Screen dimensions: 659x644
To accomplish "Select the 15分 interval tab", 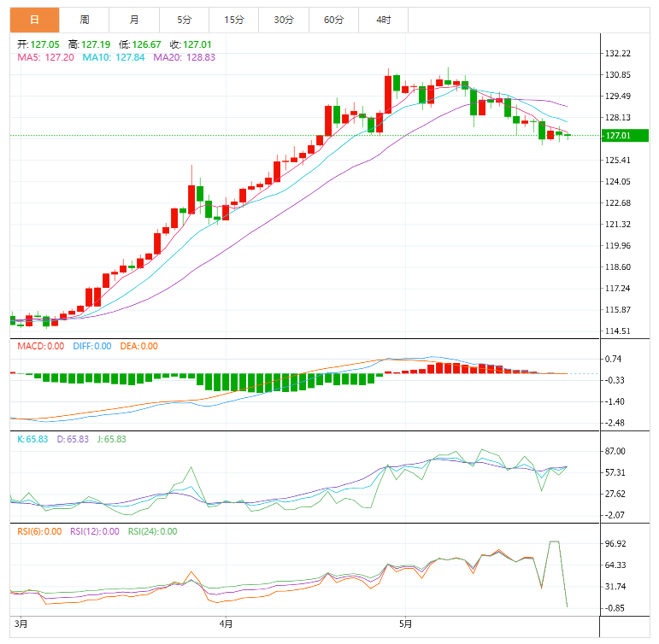I will tap(233, 19).
